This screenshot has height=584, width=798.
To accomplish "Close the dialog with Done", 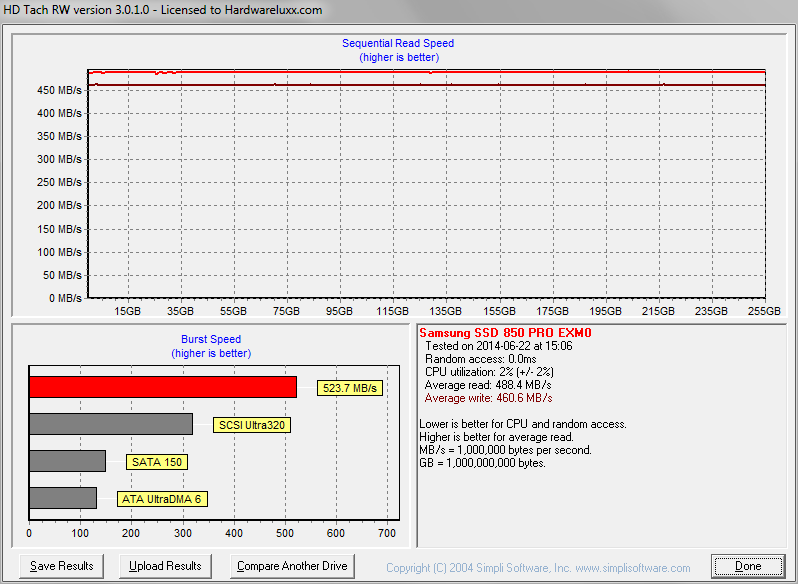I will [748, 566].
